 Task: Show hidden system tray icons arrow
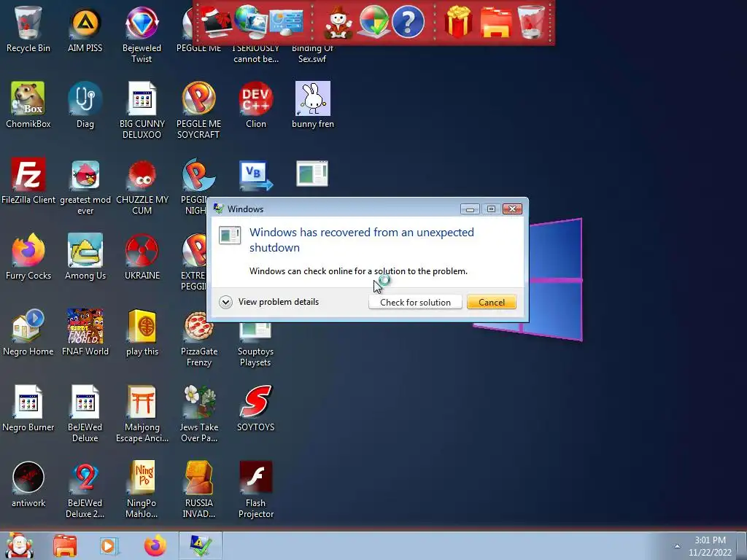(x=677, y=546)
